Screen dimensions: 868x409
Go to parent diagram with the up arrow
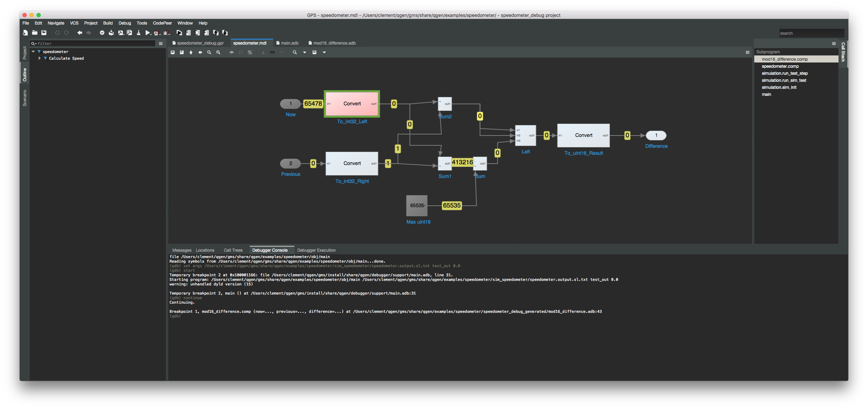[191, 52]
